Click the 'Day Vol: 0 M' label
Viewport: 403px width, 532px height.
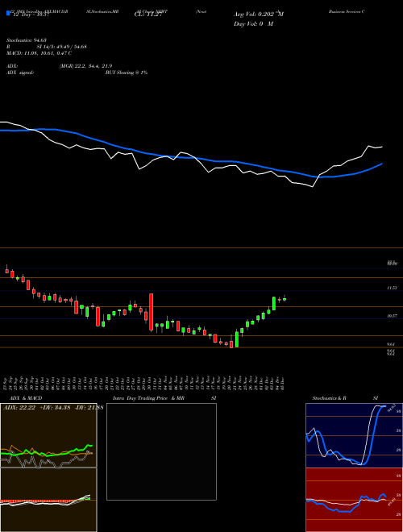253,24
